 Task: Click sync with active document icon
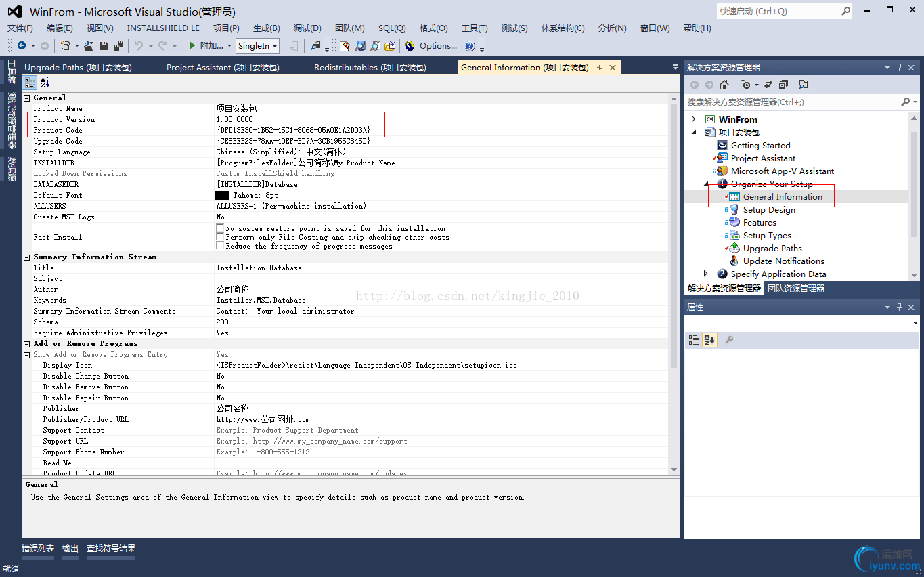pos(768,85)
